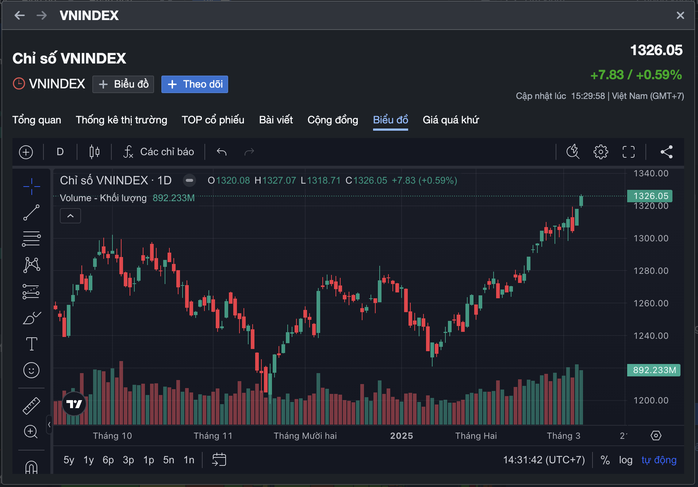Screen dimensions: 698x487
Task: Select the Biểu đồ tab
Action: [390, 120]
